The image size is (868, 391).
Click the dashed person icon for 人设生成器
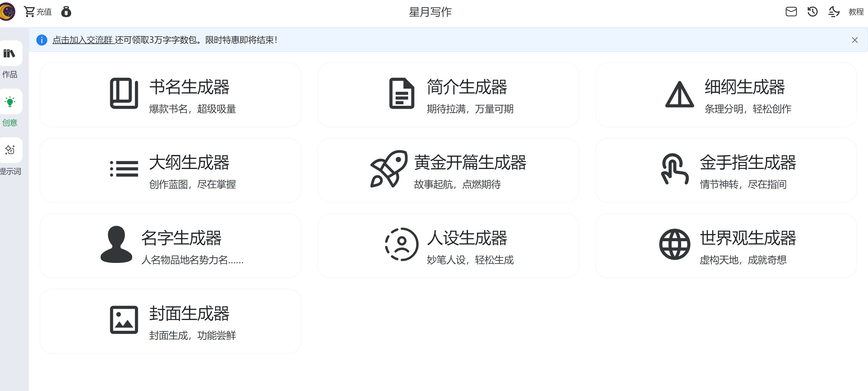(x=401, y=244)
